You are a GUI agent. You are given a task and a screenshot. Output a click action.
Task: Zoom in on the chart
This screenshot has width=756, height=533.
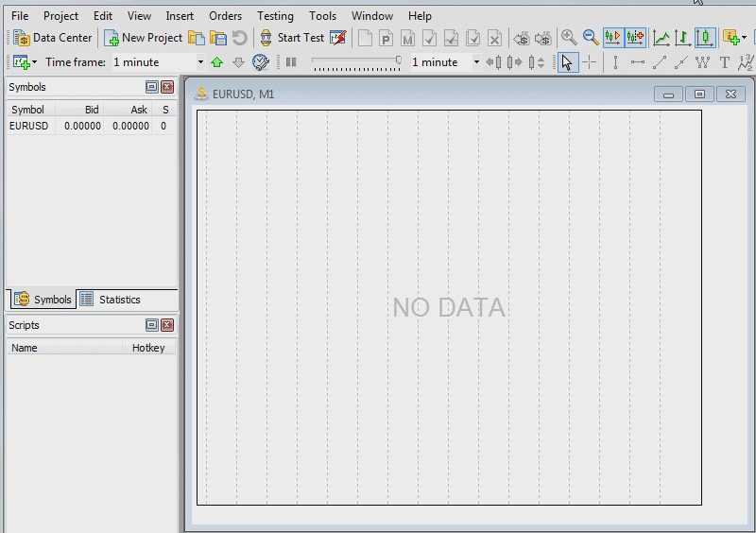coord(569,38)
